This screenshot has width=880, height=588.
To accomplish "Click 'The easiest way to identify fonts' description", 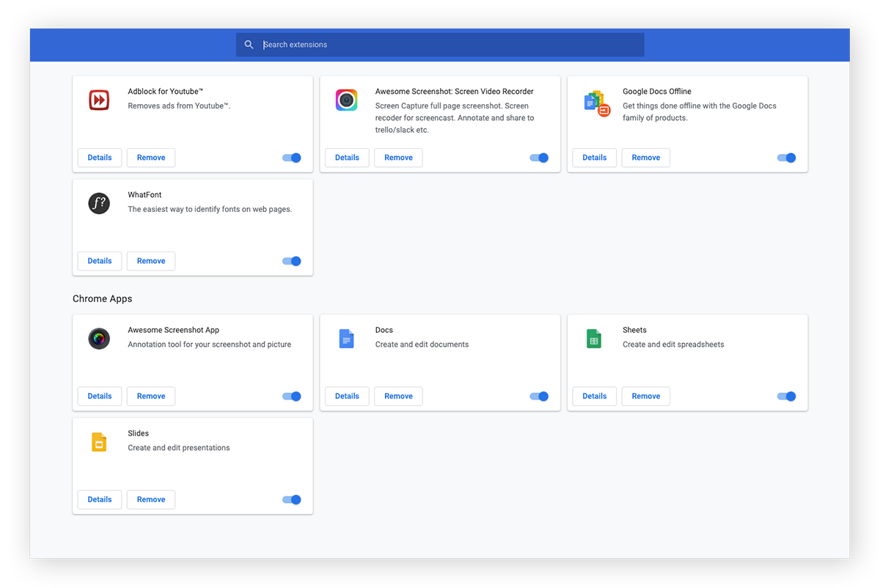I will coord(210,209).
